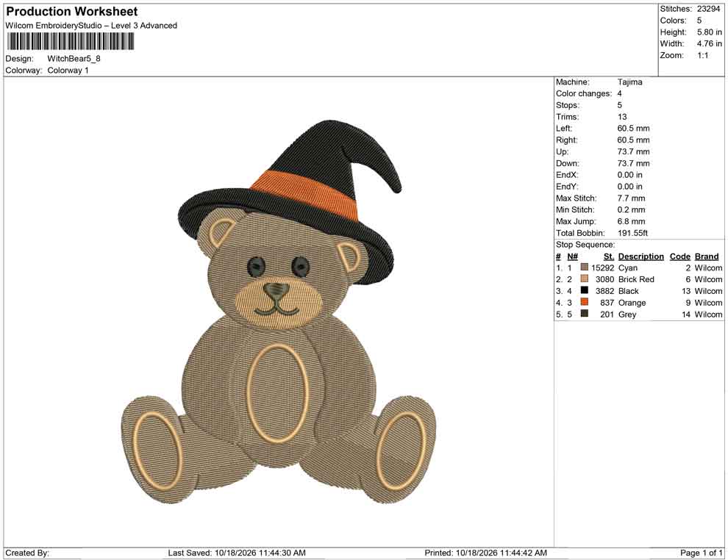This screenshot has height=560, width=728.
Task: Click the Stitches count 23294
Action: click(708, 9)
